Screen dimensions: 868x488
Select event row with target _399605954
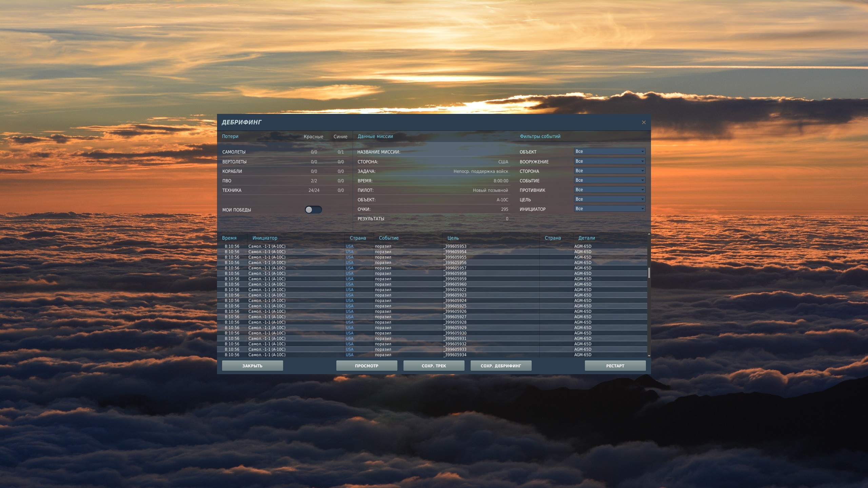click(x=432, y=252)
